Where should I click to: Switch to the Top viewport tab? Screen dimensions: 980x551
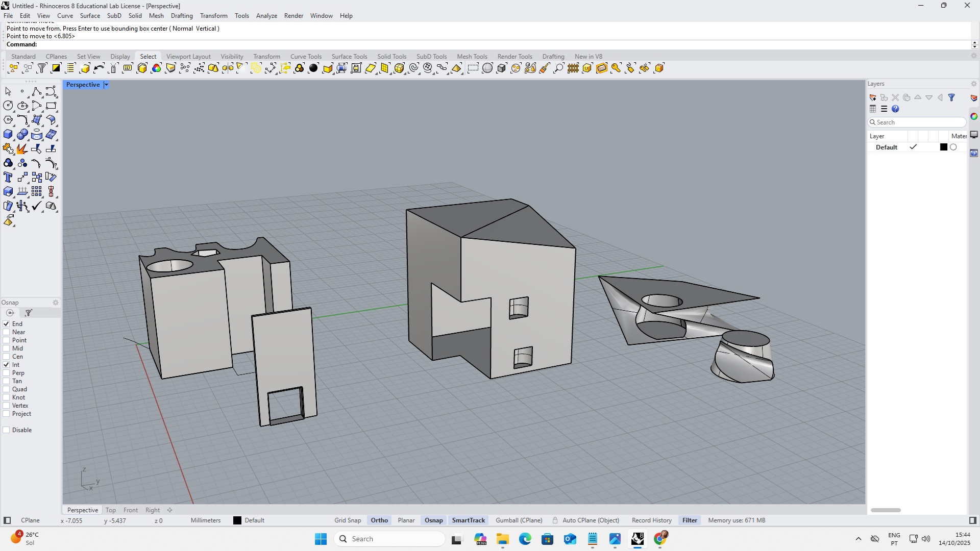click(x=111, y=510)
